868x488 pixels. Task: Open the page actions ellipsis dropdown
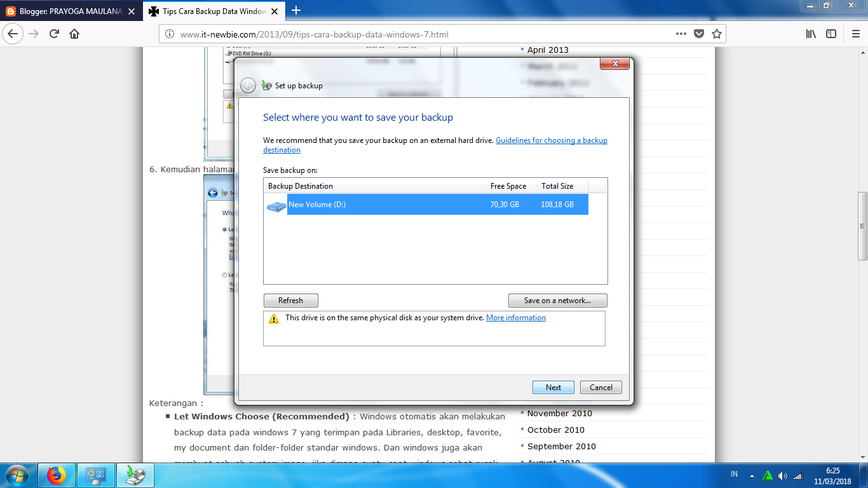pos(681,34)
